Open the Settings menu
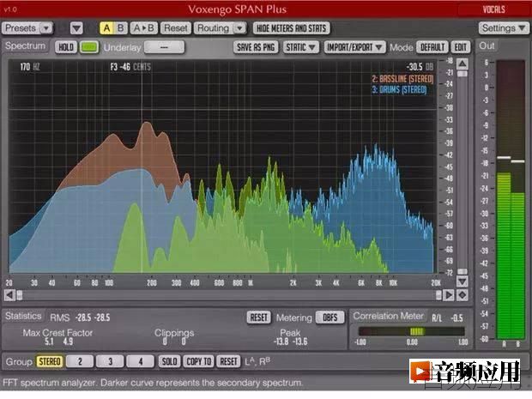The width and height of the screenshot is (532, 399). [503, 28]
